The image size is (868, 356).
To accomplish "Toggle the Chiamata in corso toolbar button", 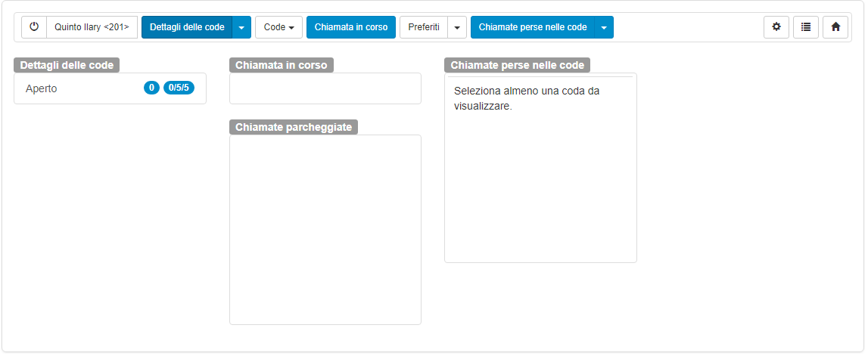I will click(x=351, y=27).
